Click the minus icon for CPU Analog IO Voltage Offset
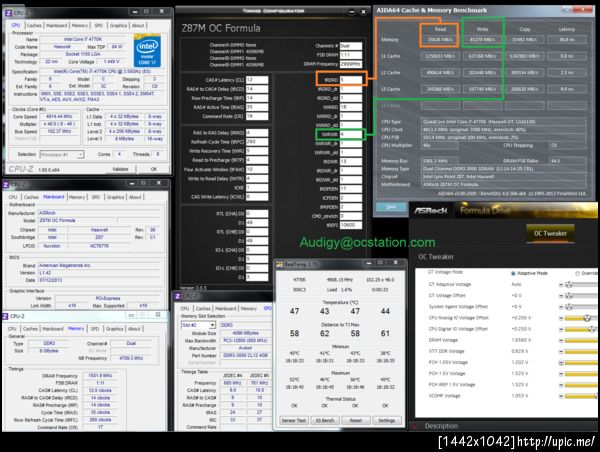600x452 pixels. pyautogui.click(x=561, y=318)
